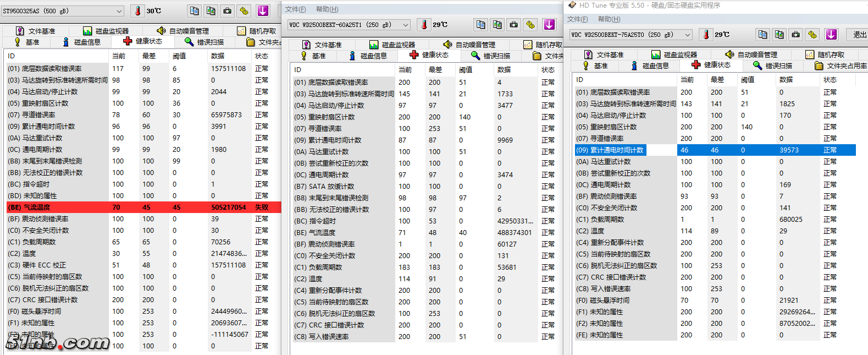This screenshot has height=355, width=868.
Task: Click the purple down-arrow save icon in ST9500325AS window
Action: pyautogui.click(x=263, y=11)
